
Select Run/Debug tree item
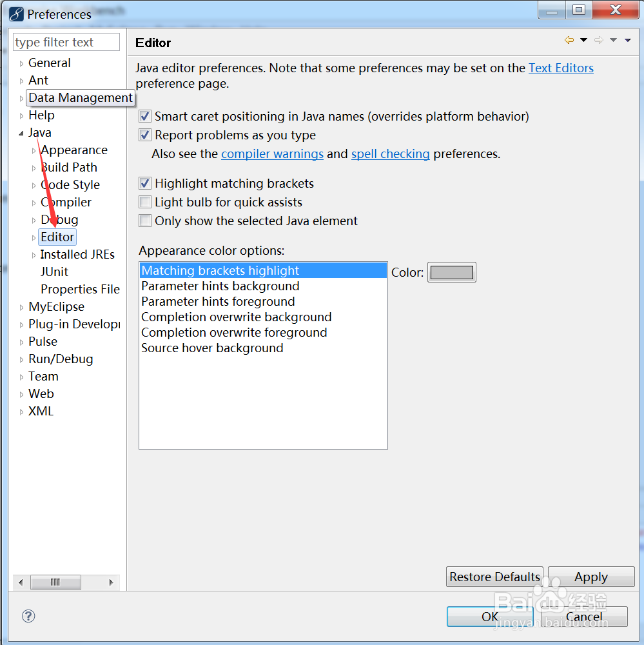[61, 359]
